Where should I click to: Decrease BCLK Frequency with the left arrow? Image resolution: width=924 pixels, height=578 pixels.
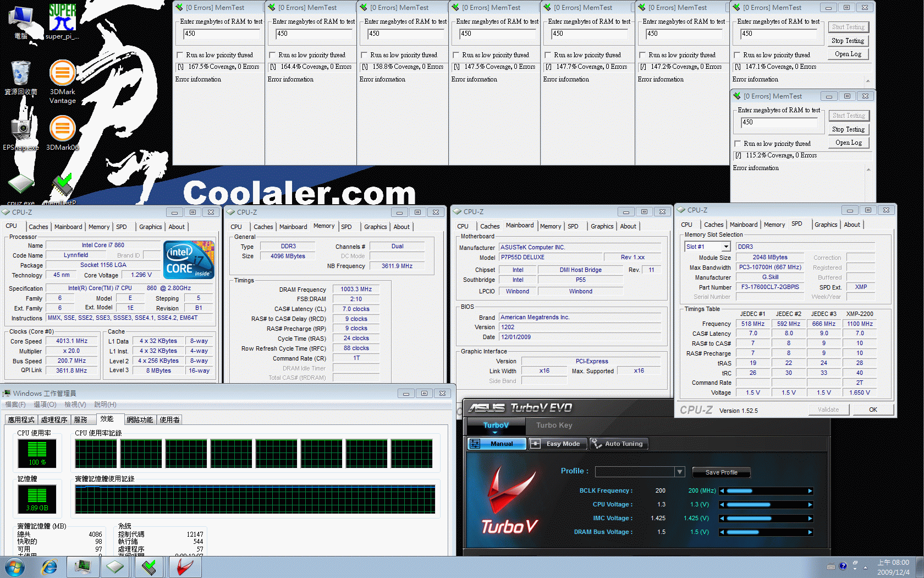point(722,491)
